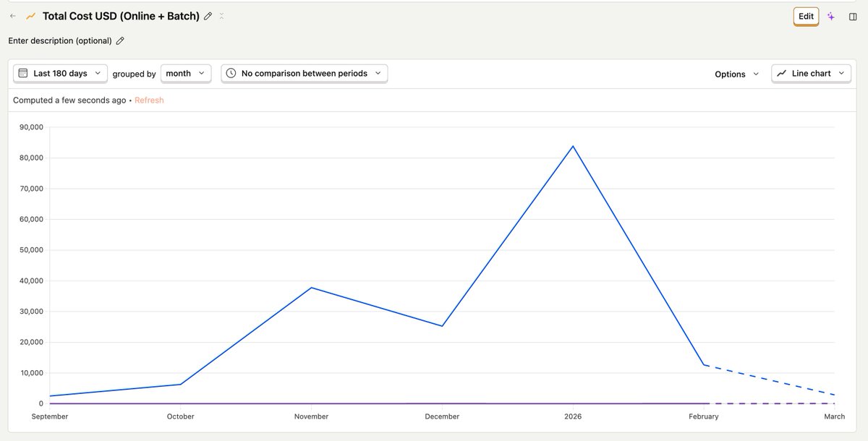Click the x-axis label December
Viewport: 868px width, 441px height.
coord(442,416)
